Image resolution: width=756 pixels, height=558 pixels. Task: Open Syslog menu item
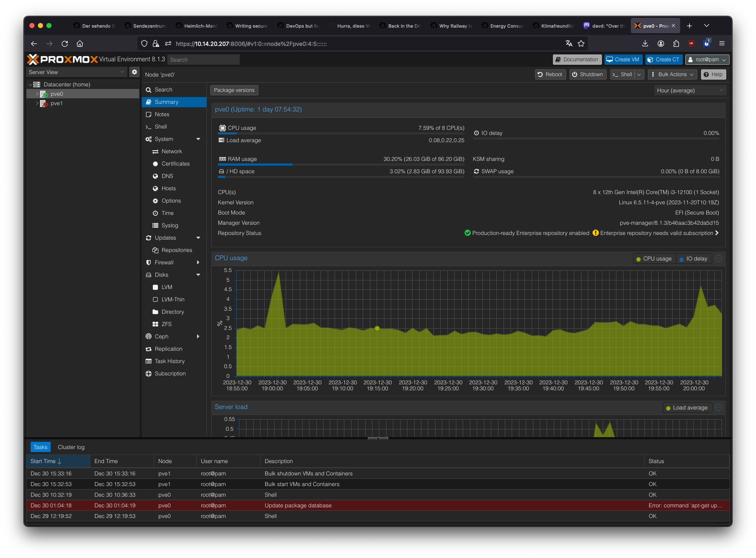click(x=174, y=225)
